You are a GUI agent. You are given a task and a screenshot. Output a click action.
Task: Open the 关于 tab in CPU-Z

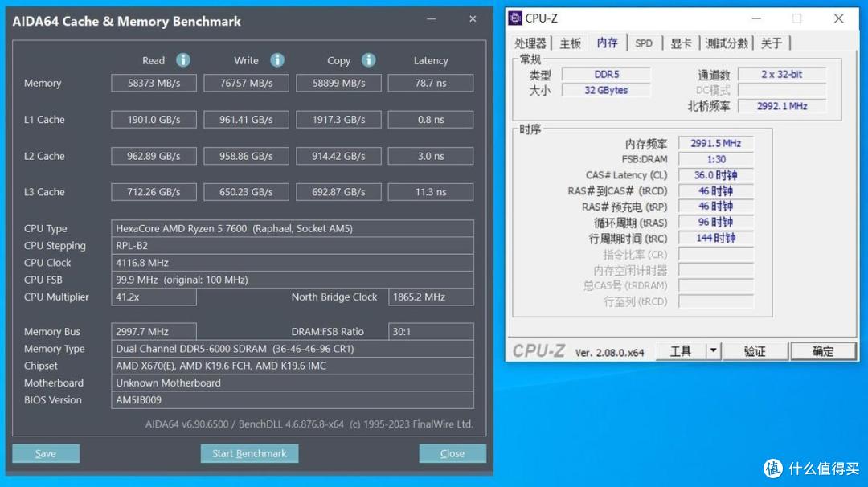coord(772,43)
